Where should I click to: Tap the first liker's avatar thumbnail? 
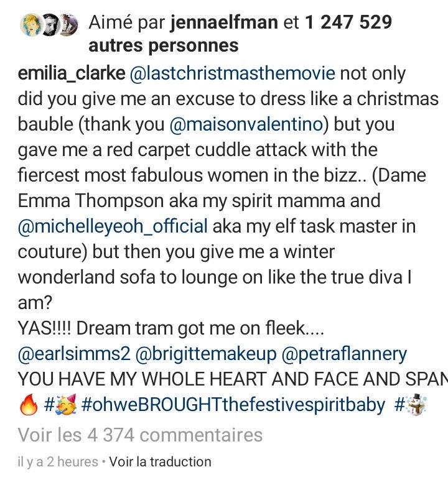pos(30,24)
